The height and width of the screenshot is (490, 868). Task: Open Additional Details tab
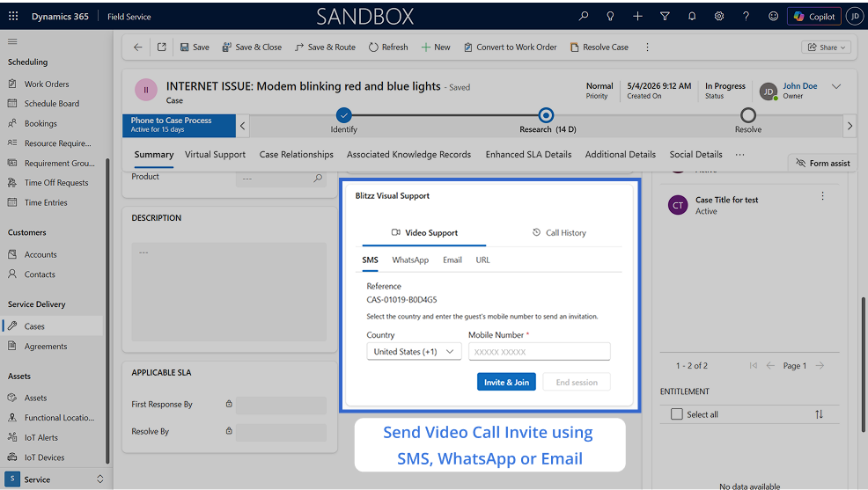click(620, 154)
